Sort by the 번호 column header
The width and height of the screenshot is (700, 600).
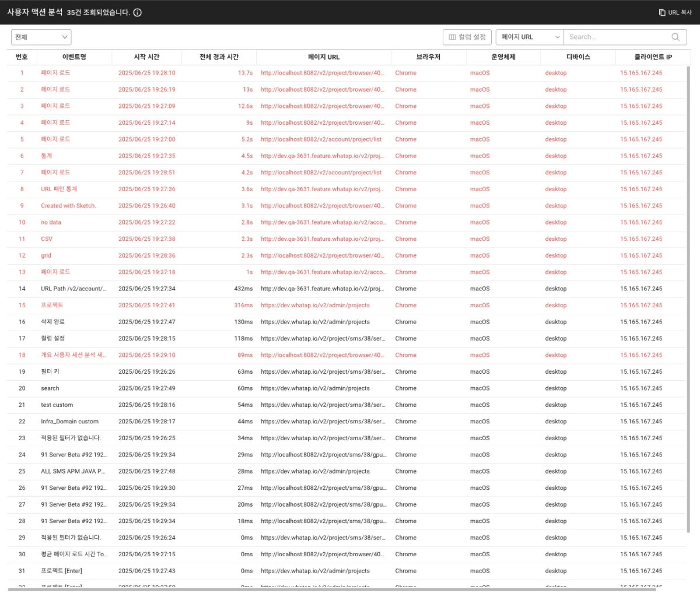pyautogui.click(x=22, y=57)
